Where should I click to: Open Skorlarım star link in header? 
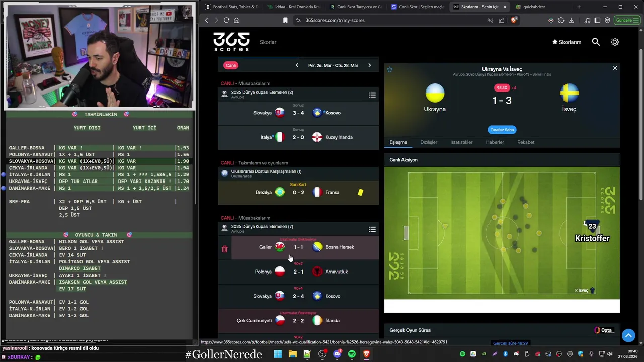click(567, 42)
